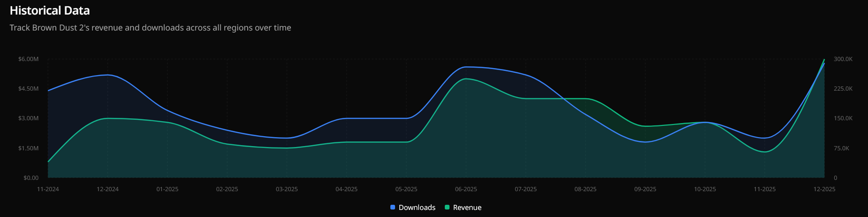Image resolution: width=868 pixels, height=217 pixels.
Task: Click the $1.50M revenue axis label
Action: click(x=28, y=148)
